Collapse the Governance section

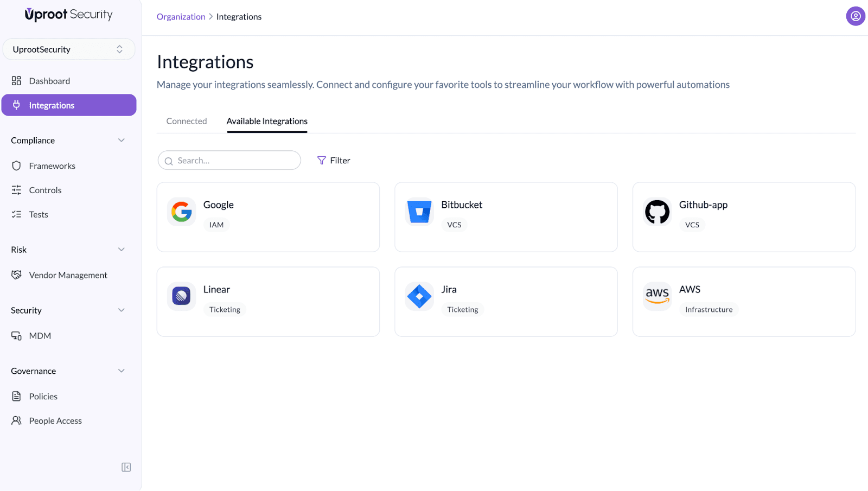122,371
